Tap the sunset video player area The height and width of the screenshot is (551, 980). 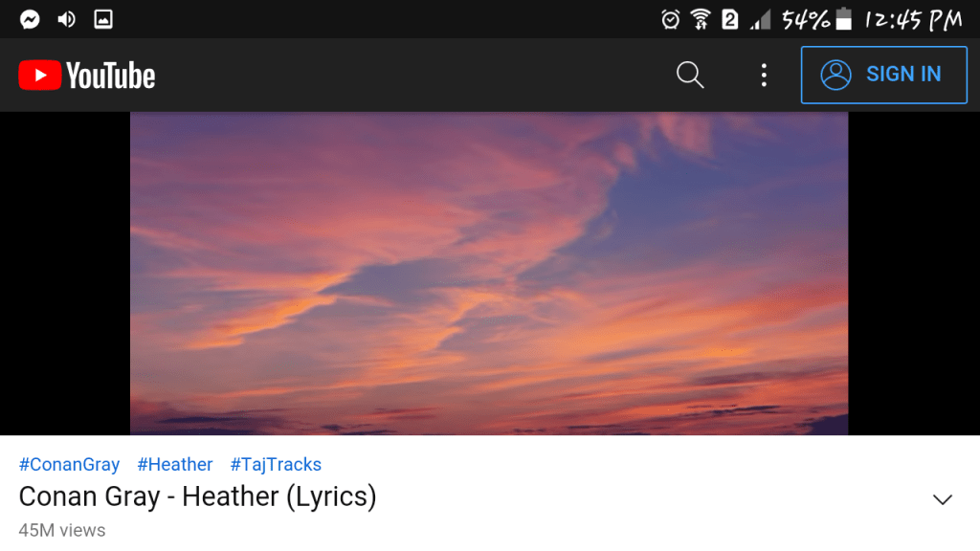489,274
